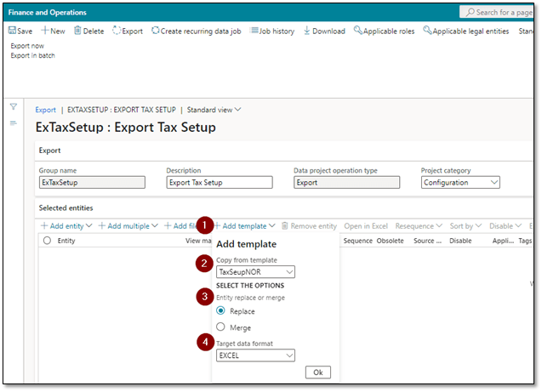542x392 pixels.
Task: Select the Merge radio option
Action: [x=221, y=327]
